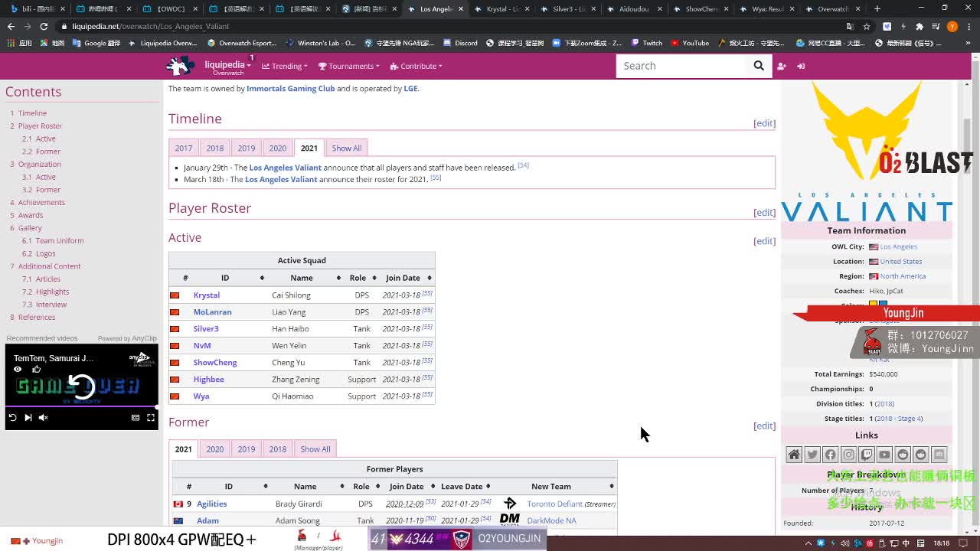Toggle fullscreen on the video player
The width and height of the screenshot is (980, 551).
coord(151,417)
